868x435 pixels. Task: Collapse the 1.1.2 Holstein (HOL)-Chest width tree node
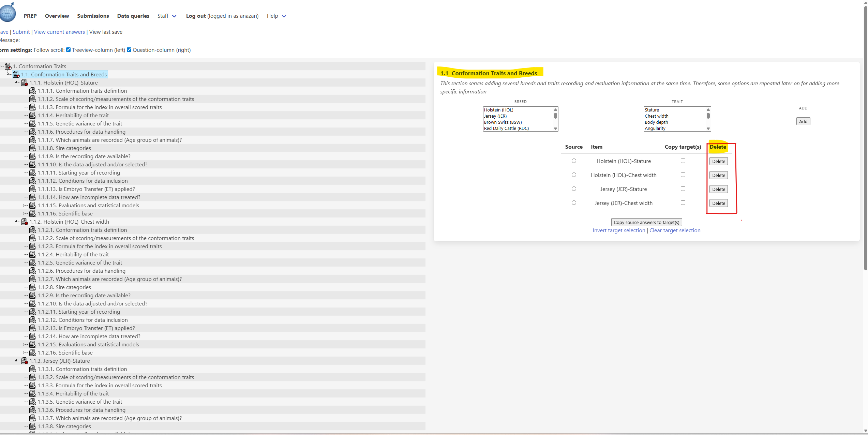coord(16,222)
